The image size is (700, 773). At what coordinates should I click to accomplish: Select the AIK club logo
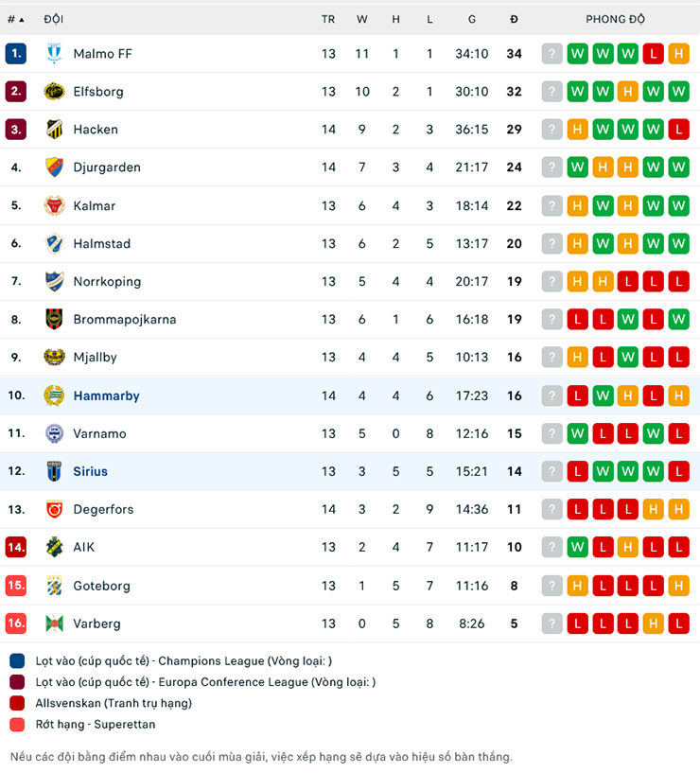[x=54, y=547]
